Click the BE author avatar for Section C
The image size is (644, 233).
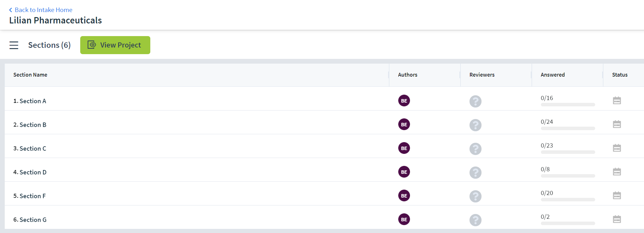pos(404,148)
